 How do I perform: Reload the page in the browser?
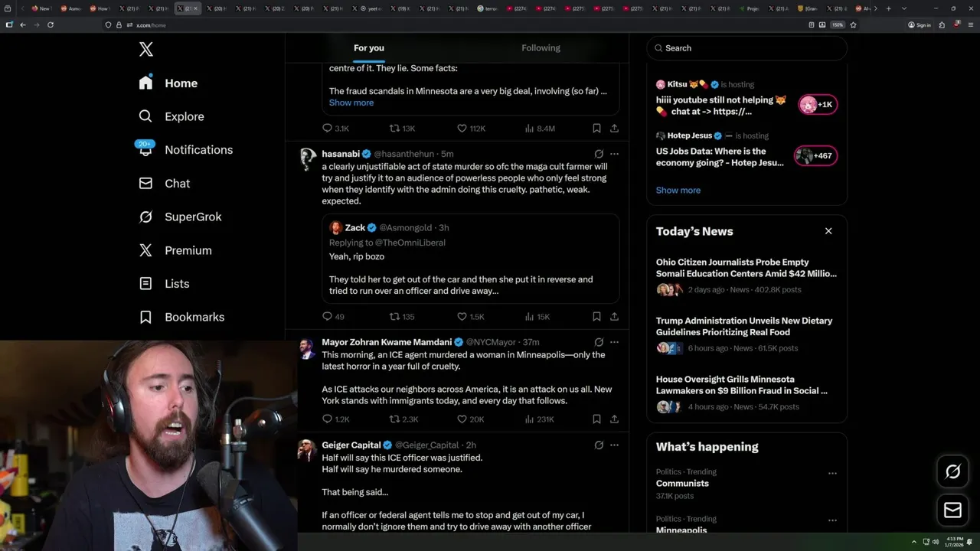coord(51,24)
